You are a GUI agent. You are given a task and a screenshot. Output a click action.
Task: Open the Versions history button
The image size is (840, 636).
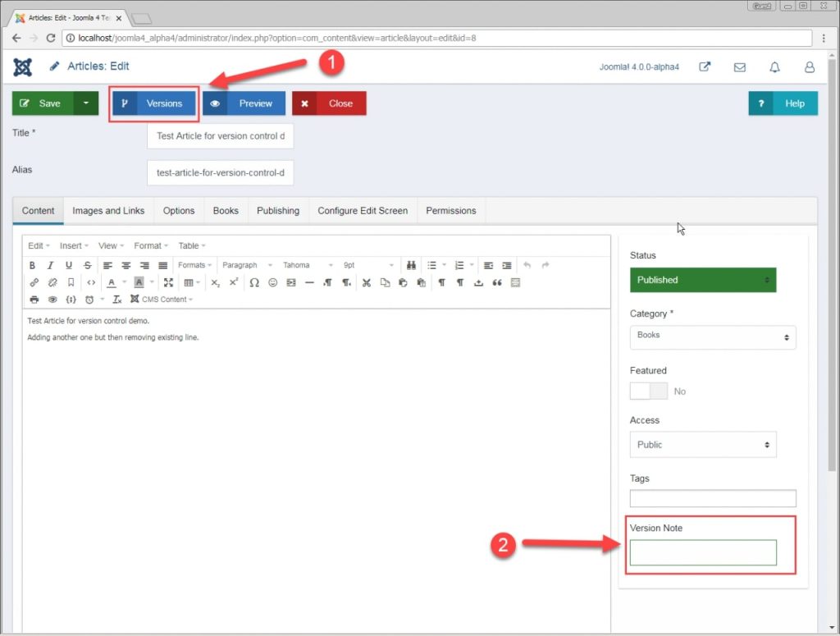[x=154, y=103]
